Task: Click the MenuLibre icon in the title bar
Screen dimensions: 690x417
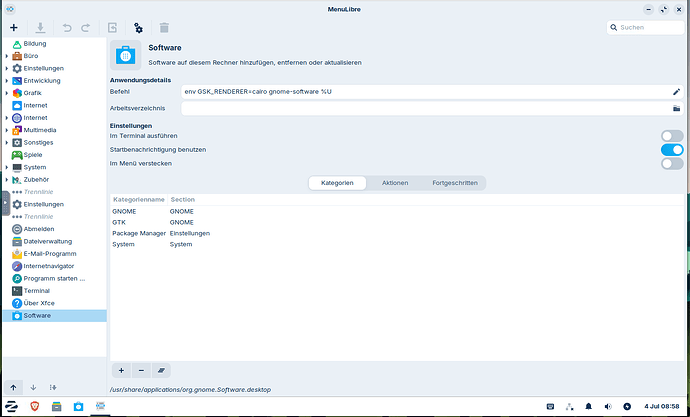Action: point(10,9)
